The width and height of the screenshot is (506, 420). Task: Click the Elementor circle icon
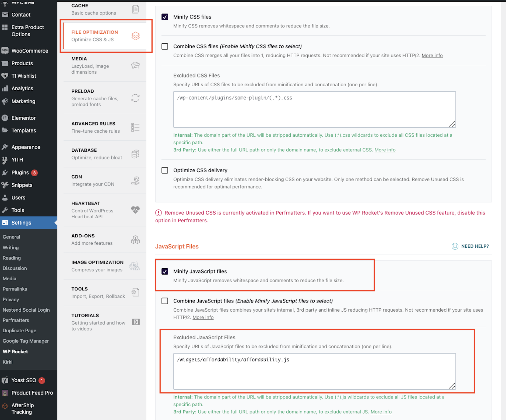5,118
